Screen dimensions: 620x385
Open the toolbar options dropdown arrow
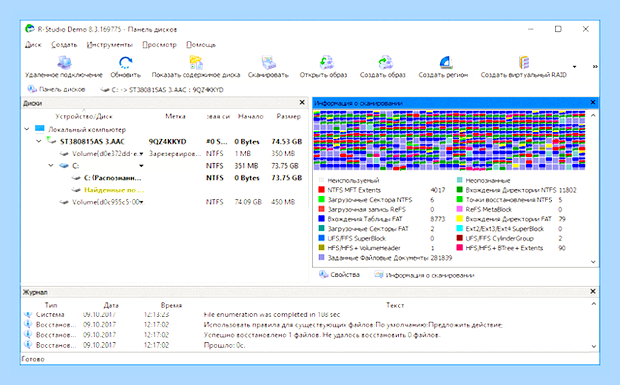coord(575,66)
